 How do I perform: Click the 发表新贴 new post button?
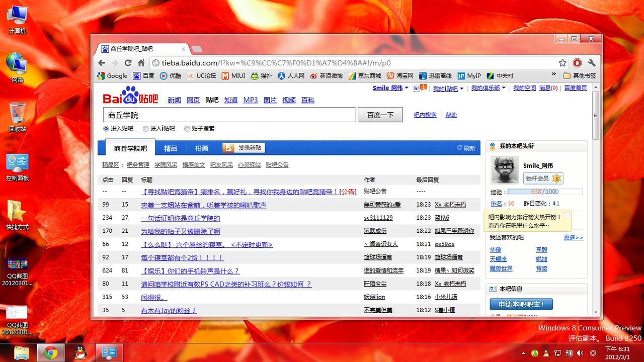point(244,148)
